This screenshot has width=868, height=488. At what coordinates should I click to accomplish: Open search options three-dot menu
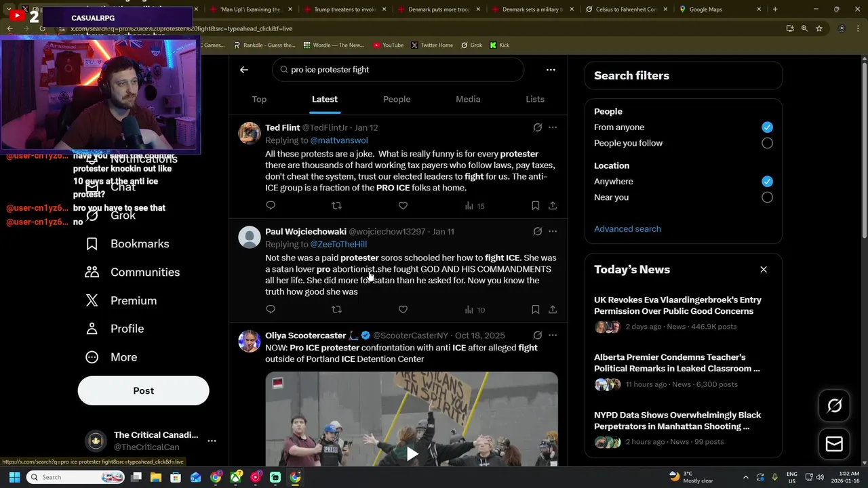(x=551, y=69)
